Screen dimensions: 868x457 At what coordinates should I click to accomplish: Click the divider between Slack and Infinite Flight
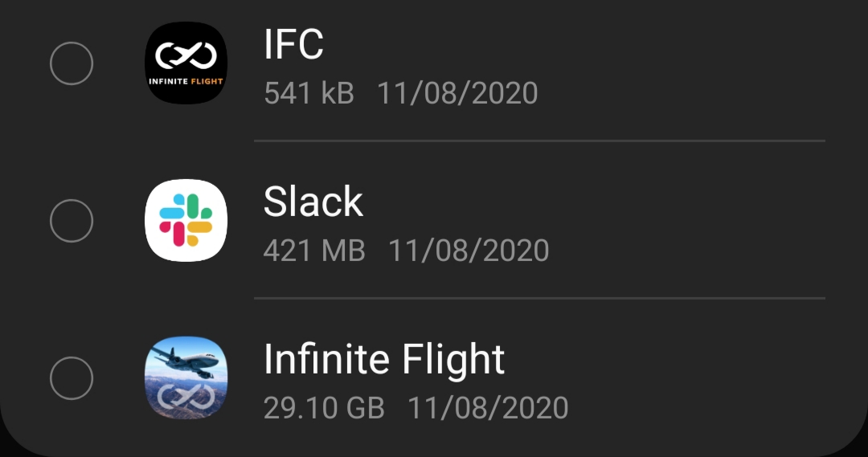pos(538,298)
